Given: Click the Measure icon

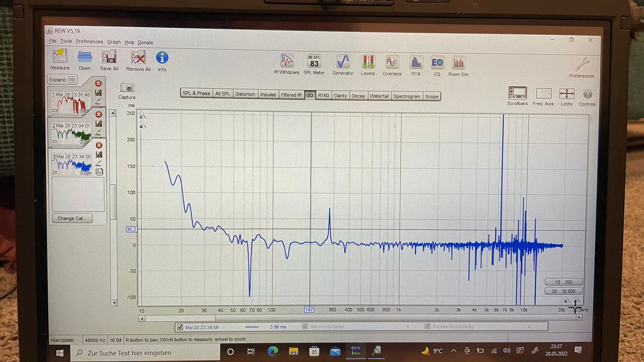Looking at the screenshot, I should (x=60, y=57).
